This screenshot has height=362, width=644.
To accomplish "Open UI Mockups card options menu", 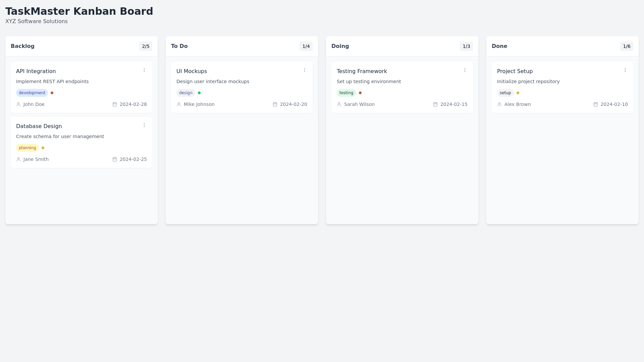I will tap(305, 70).
